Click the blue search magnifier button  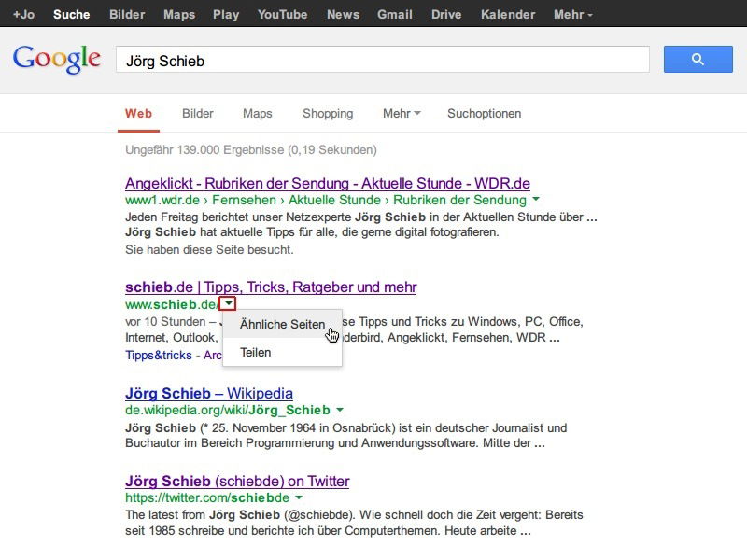(698, 59)
